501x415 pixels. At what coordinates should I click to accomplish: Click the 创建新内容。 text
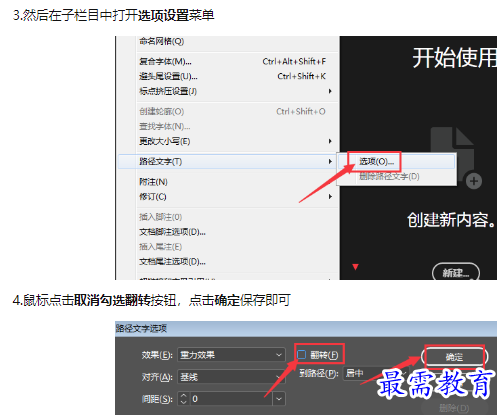[451, 220]
